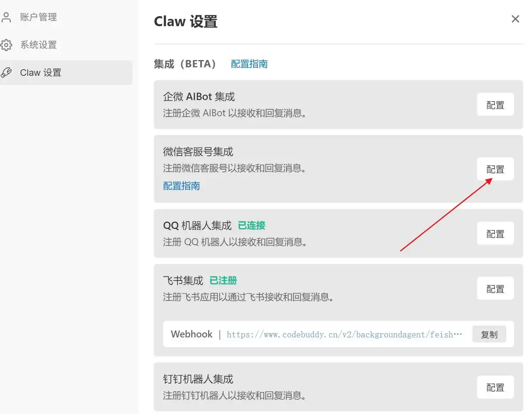Viewport: 532px width, 414px height.
Task: Select 账户管理 in the sidebar
Action: point(38,17)
